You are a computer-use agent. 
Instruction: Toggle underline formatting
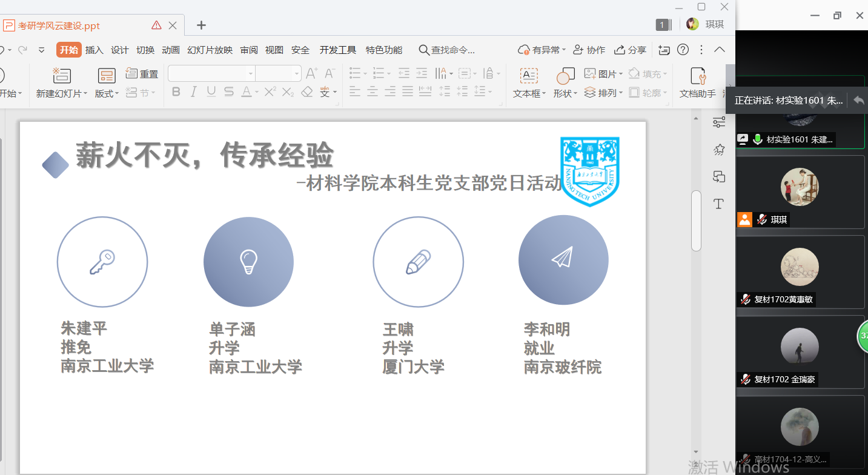pyautogui.click(x=211, y=92)
